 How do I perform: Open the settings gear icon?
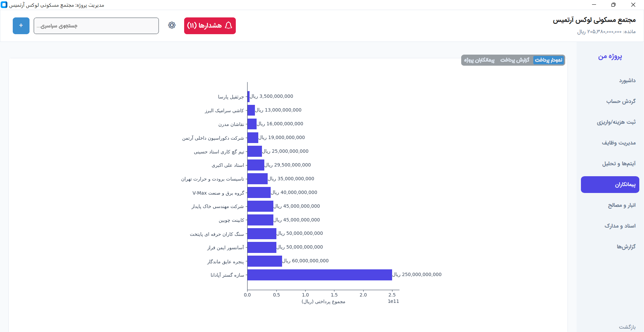tap(172, 25)
